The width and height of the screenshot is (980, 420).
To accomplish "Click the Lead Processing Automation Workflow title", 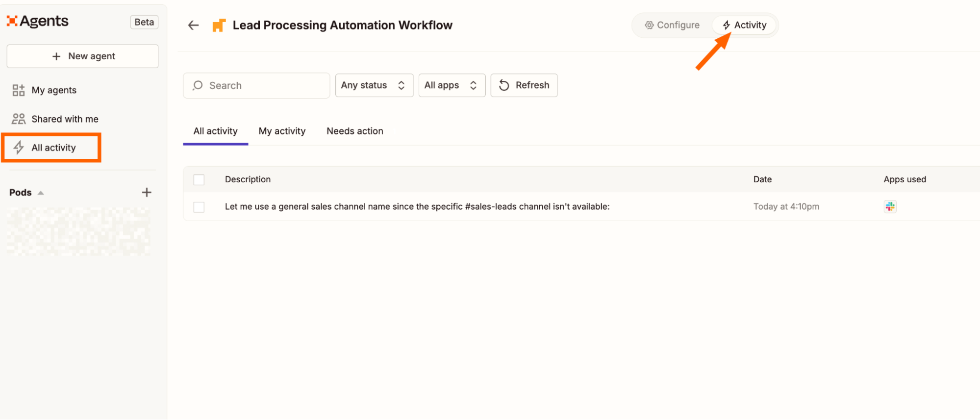I will (342, 25).
